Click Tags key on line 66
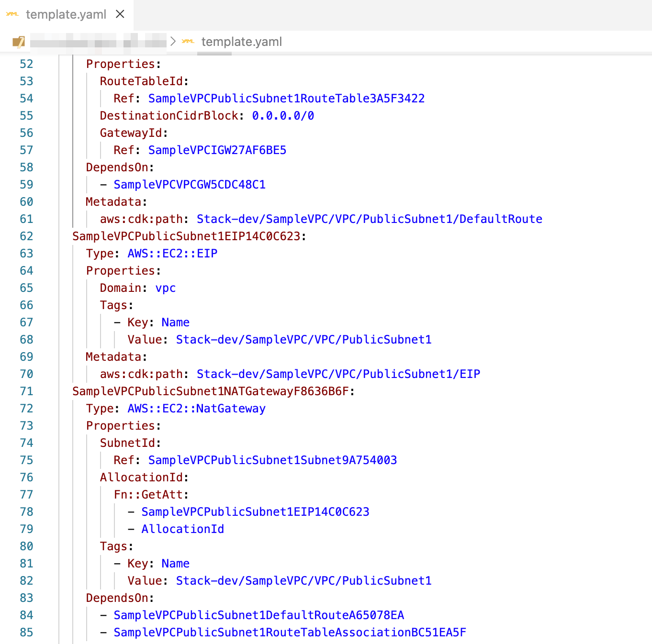The width and height of the screenshot is (652, 644). point(113,305)
